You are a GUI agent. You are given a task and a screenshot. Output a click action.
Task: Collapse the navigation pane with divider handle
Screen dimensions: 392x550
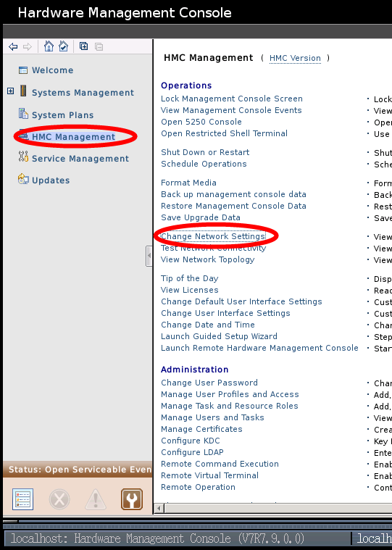(149, 256)
